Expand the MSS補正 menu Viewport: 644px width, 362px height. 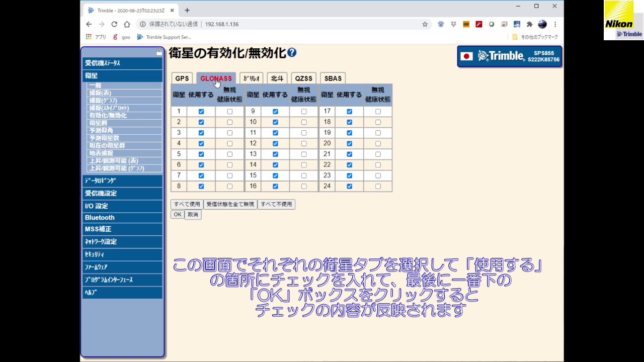pos(122,229)
